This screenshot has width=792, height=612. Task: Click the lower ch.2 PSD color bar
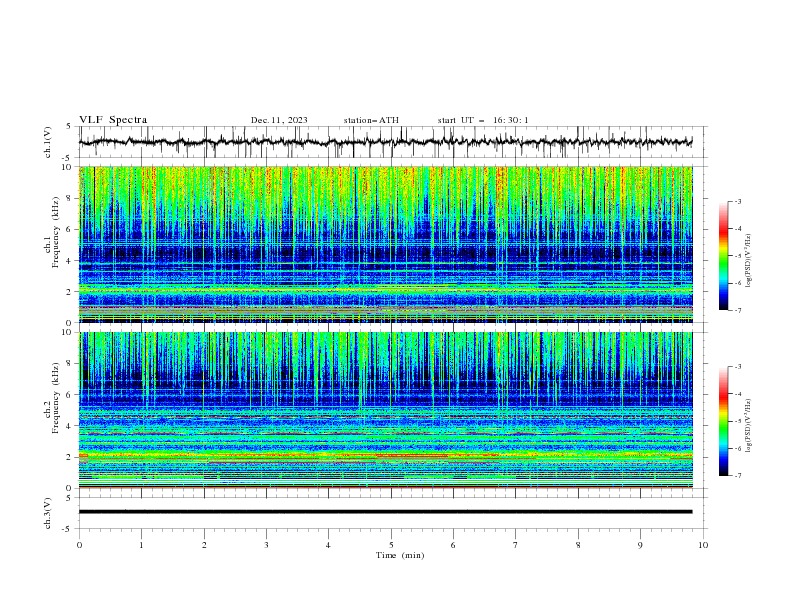pyautogui.click(x=723, y=421)
